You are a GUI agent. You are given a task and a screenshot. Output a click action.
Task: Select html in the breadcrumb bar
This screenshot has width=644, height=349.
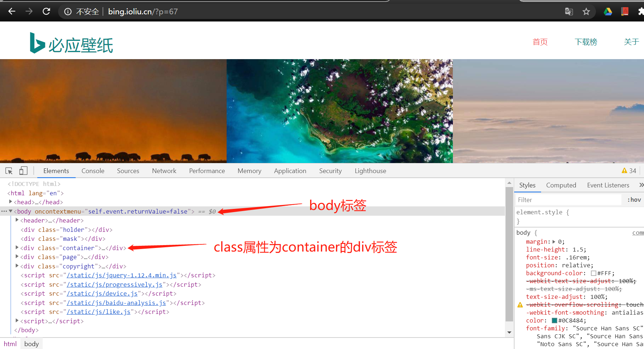pyautogui.click(x=10, y=344)
